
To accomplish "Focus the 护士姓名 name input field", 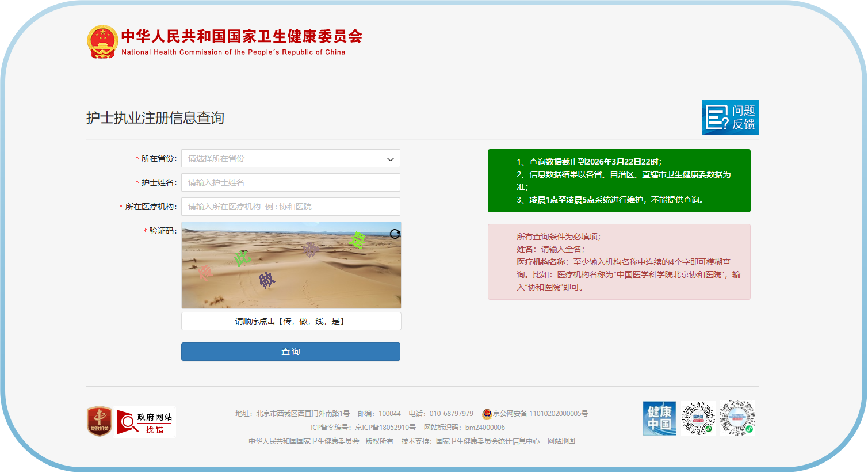I will click(x=290, y=182).
